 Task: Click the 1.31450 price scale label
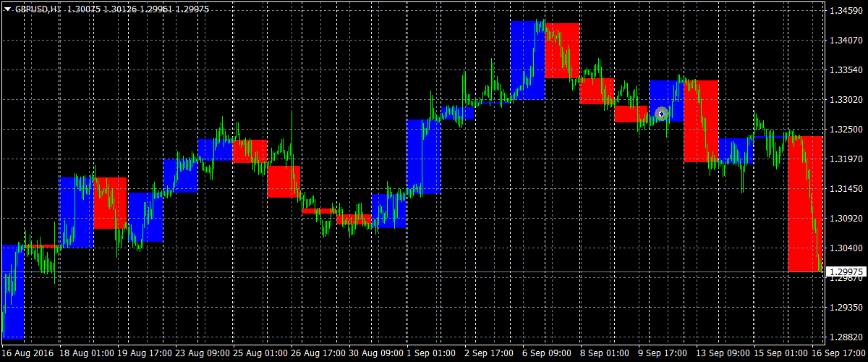click(845, 188)
